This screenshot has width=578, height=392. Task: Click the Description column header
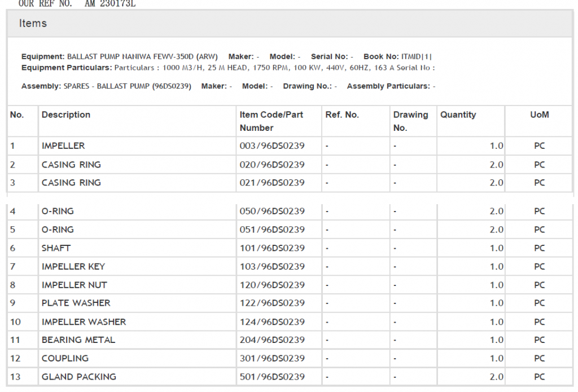(66, 114)
